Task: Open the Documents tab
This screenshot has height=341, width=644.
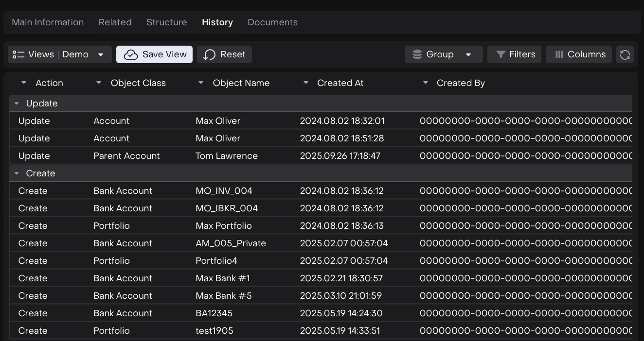Action: pyautogui.click(x=272, y=22)
